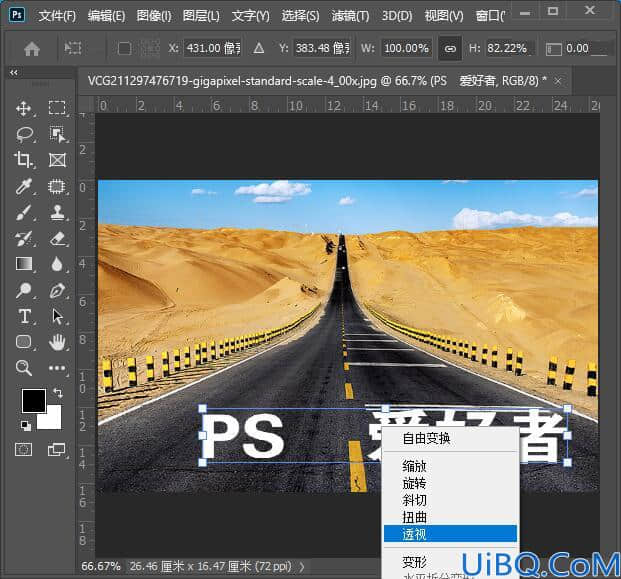
Task: Choose 旋转 from context menu
Action: coord(451,483)
